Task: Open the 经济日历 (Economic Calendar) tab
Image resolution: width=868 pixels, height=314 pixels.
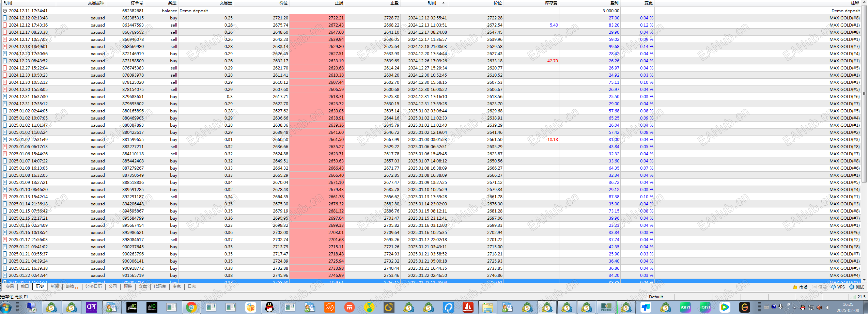Action: coord(94,286)
